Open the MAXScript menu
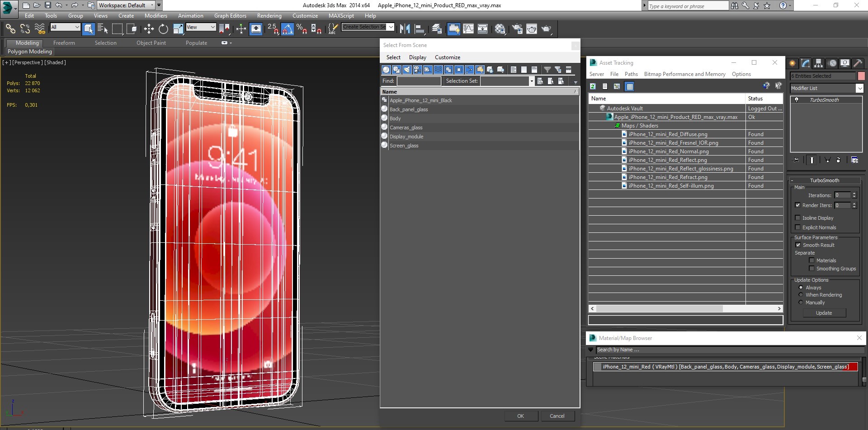 [x=341, y=16]
